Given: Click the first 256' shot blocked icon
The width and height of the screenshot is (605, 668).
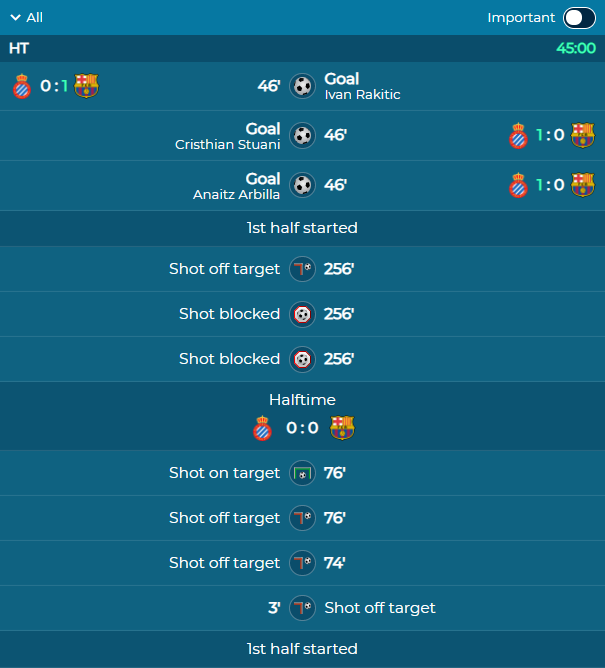Looking at the screenshot, I should click(x=302, y=314).
